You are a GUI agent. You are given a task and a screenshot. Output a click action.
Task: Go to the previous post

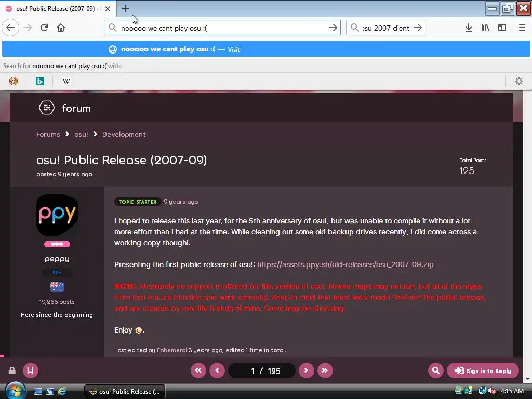click(217, 370)
